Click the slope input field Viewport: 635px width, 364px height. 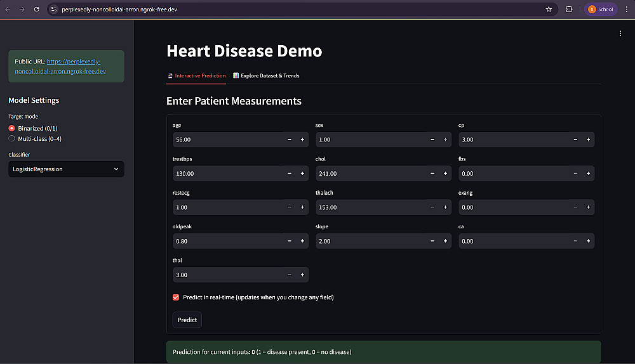pyautogui.click(x=368, y=241)
